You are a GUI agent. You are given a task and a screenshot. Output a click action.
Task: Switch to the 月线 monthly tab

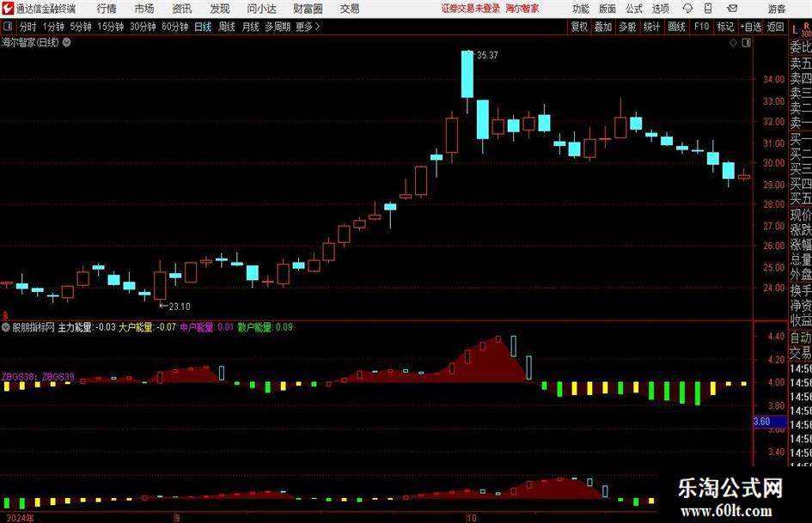coord(250,27)
